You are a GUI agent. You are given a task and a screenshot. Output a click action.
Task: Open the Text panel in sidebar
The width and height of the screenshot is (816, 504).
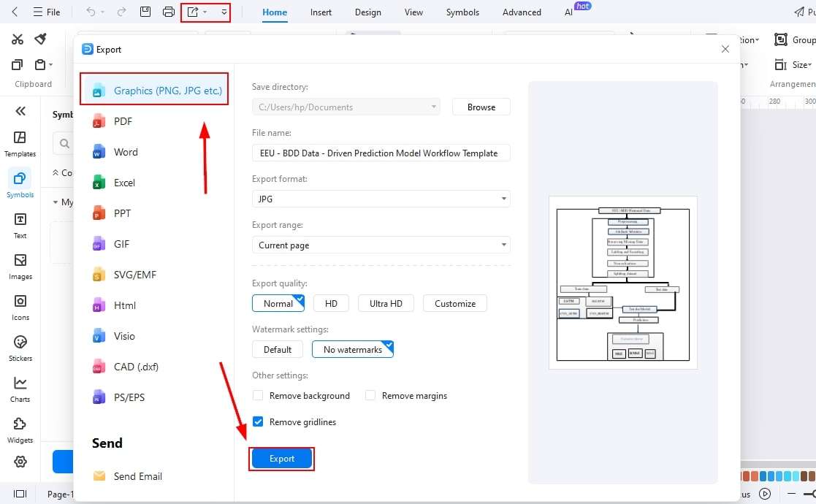pos(20,224)
